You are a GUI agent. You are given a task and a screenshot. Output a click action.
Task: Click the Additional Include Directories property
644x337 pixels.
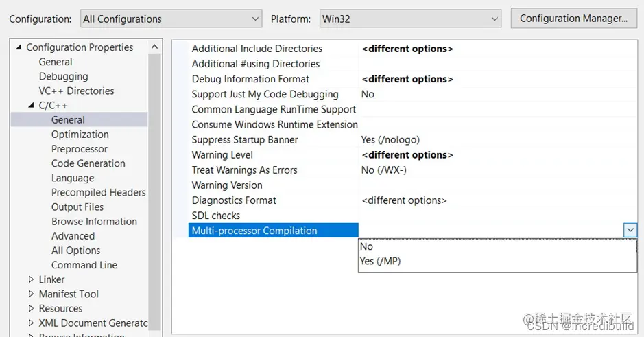coord(257,49)
